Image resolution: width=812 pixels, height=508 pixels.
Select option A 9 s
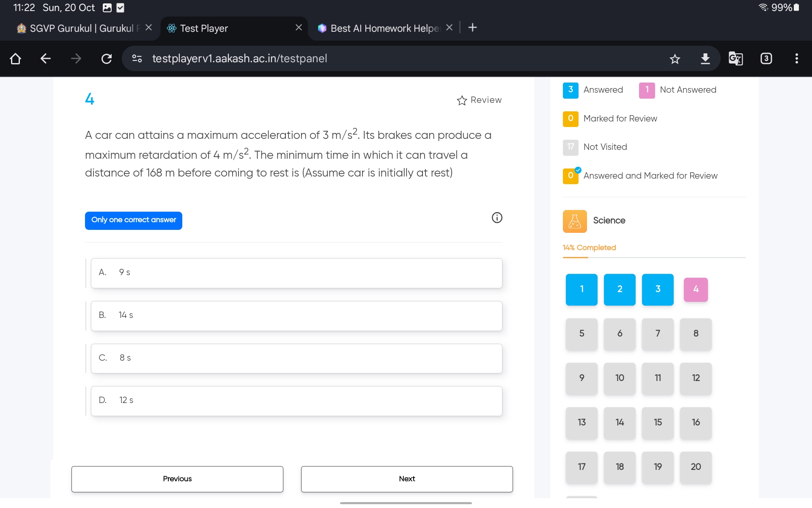click(x=296, y=273)
